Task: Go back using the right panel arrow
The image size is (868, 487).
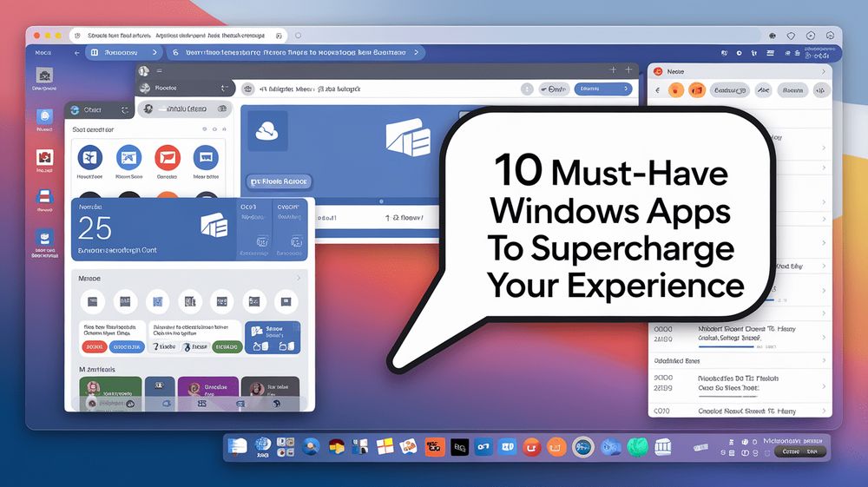Action: [658, 89]
